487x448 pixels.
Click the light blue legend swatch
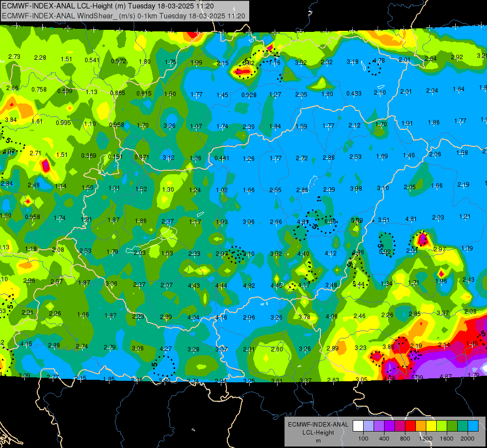(473, 426)
